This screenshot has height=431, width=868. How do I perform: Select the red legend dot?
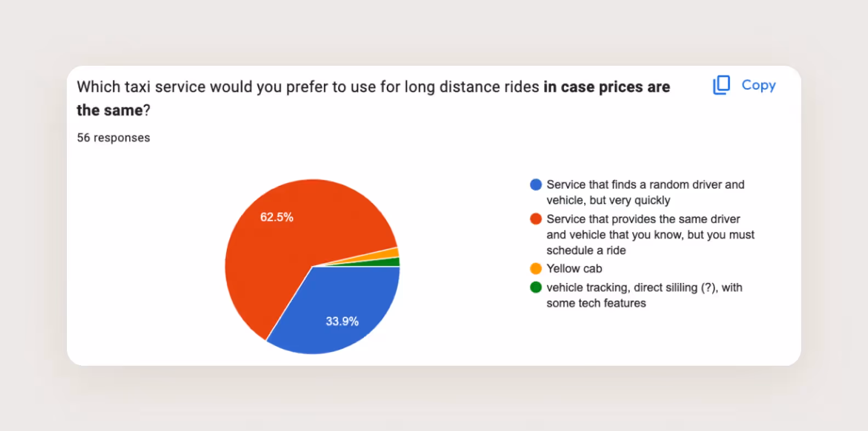pos(535,219)
